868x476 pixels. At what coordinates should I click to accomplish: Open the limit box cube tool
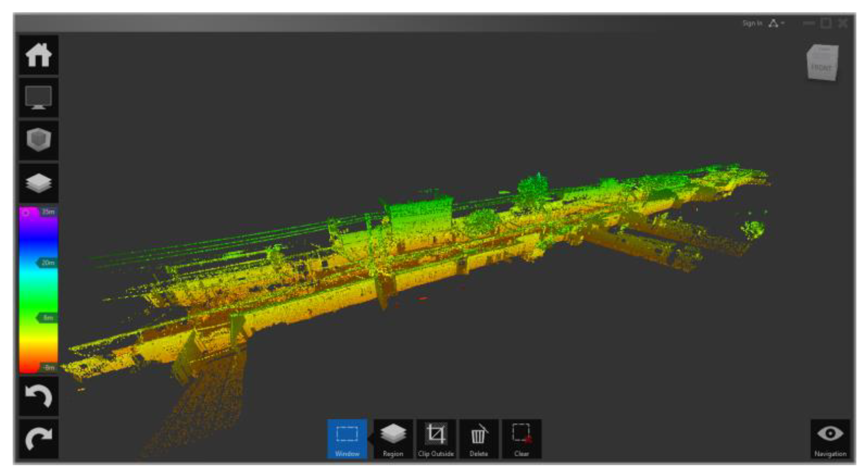[38, 140]
